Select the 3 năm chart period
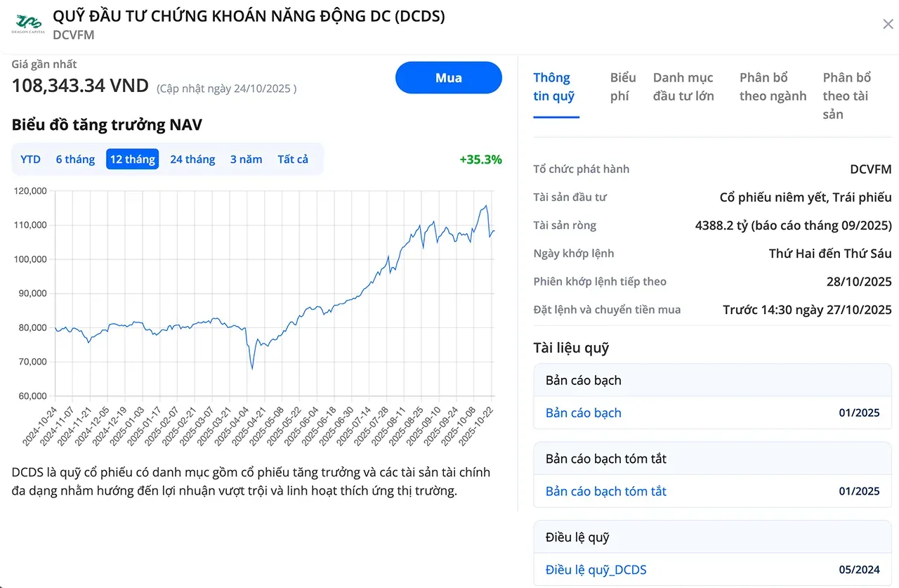 click(246, 159)
